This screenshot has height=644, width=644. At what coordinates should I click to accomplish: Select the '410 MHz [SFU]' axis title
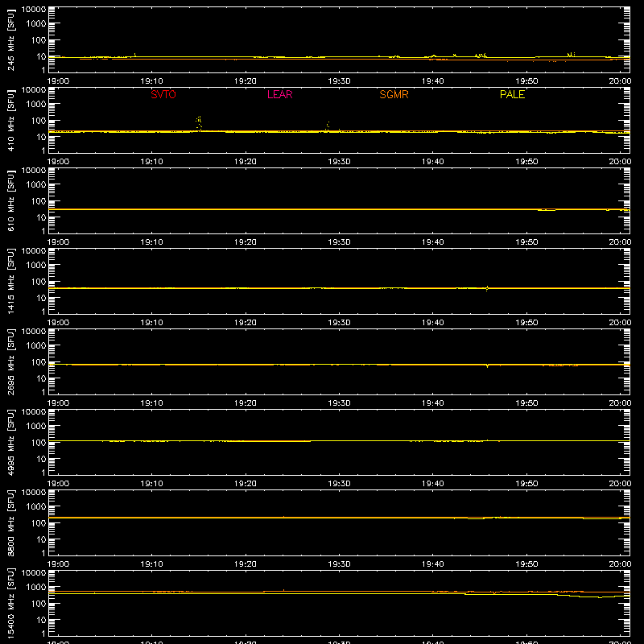10,121
